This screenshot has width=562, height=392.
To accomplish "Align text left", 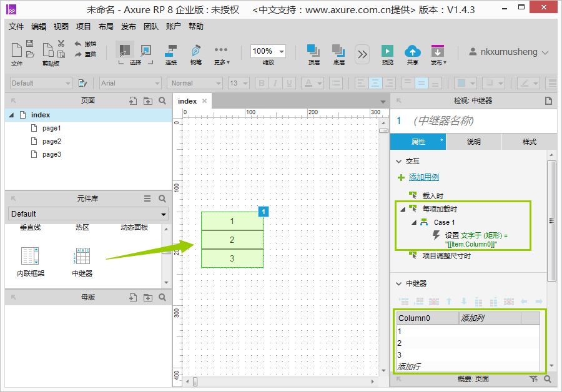I will (362, 83).
